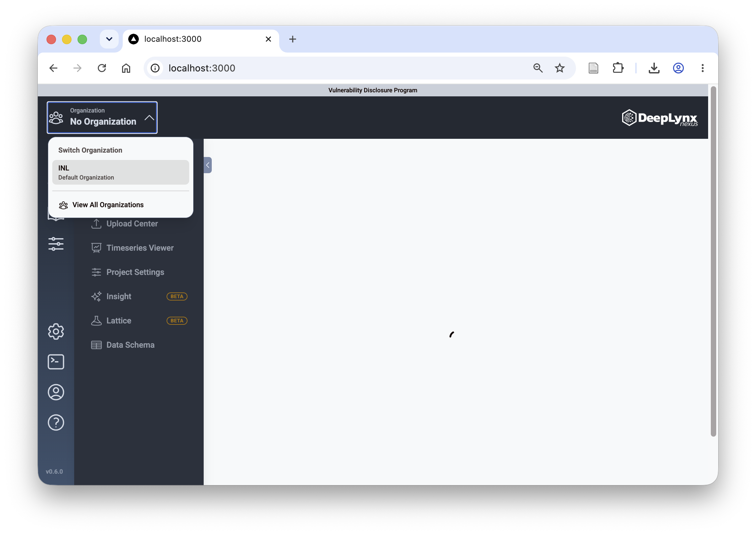Click the v0.6.0 version label
Screen dimensions: 756x535
click(x=54, y=472)
